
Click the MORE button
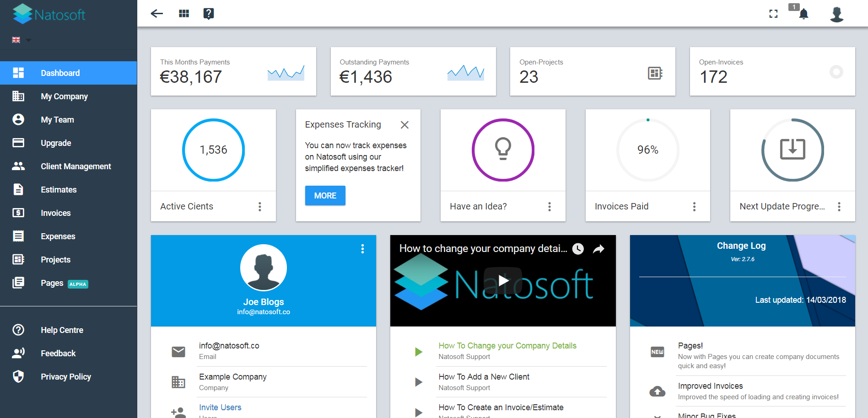[x=325, y=196]
